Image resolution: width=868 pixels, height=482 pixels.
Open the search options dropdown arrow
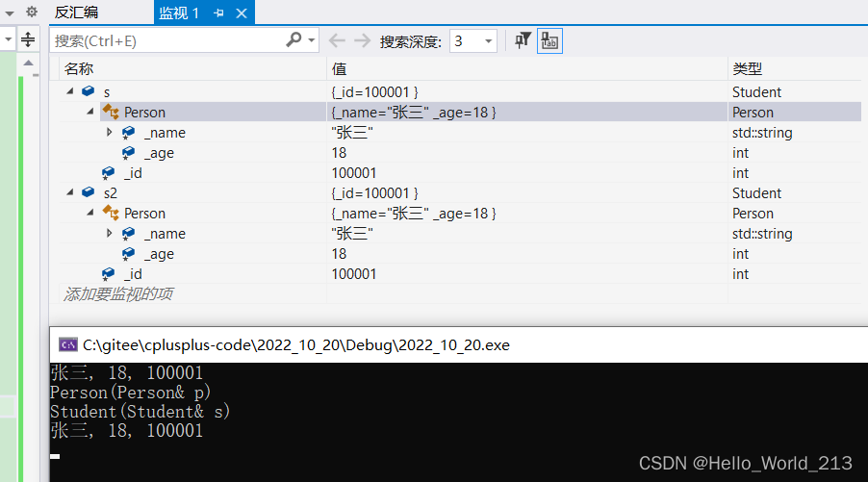(x=312, y=40)
